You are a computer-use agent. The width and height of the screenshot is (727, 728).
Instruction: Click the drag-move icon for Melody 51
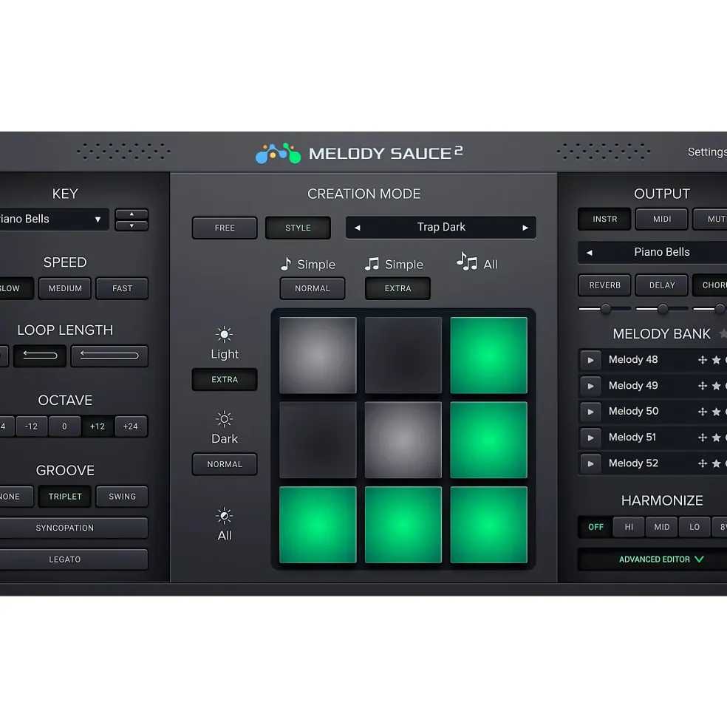click(x=703, y=438)
